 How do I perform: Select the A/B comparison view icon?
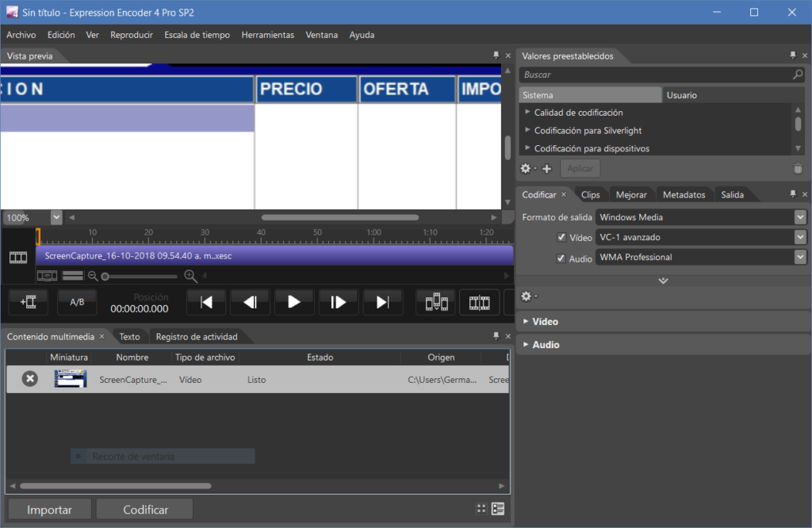click(x=76, y=302)
